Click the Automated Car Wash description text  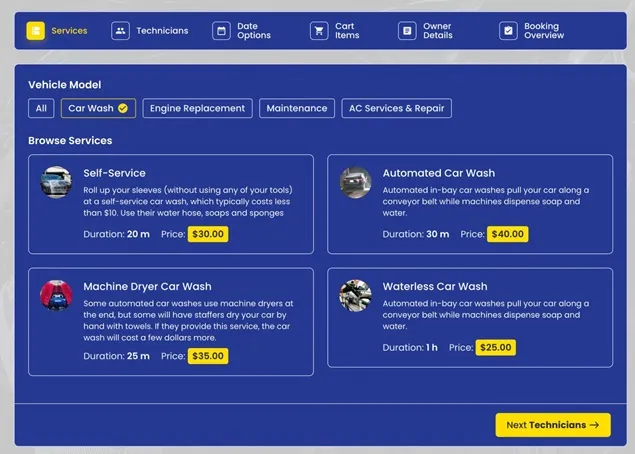pos(486,201)
